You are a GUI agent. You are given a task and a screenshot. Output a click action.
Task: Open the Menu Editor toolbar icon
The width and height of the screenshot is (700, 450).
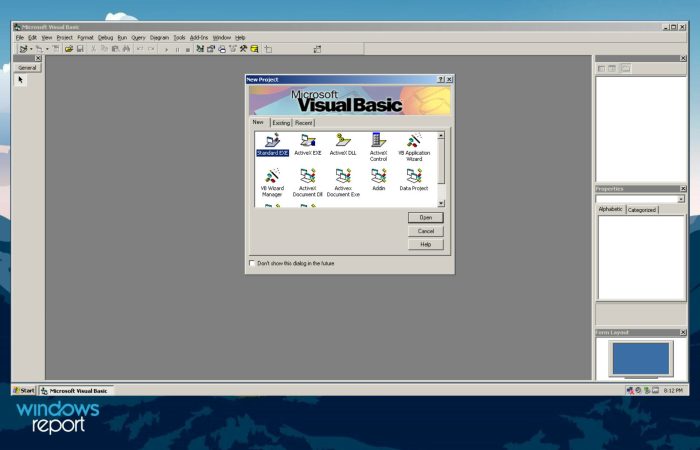click(x=56, y=49)
